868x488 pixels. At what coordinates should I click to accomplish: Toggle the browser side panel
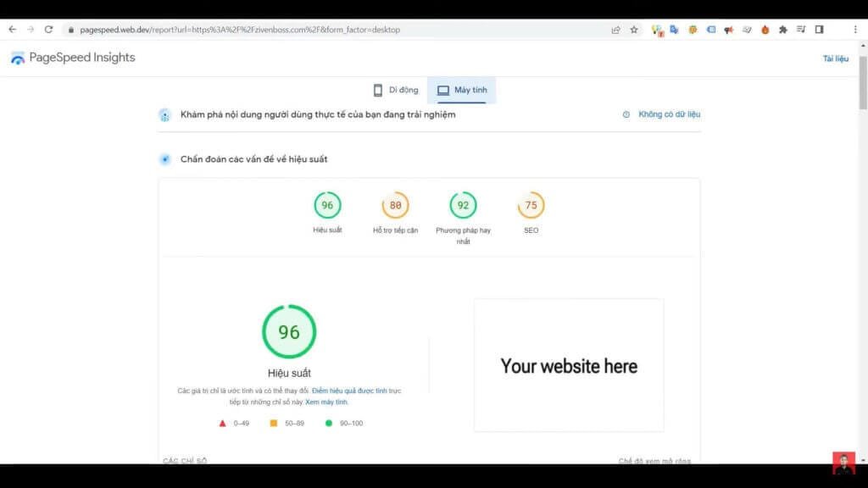[820, 30]
